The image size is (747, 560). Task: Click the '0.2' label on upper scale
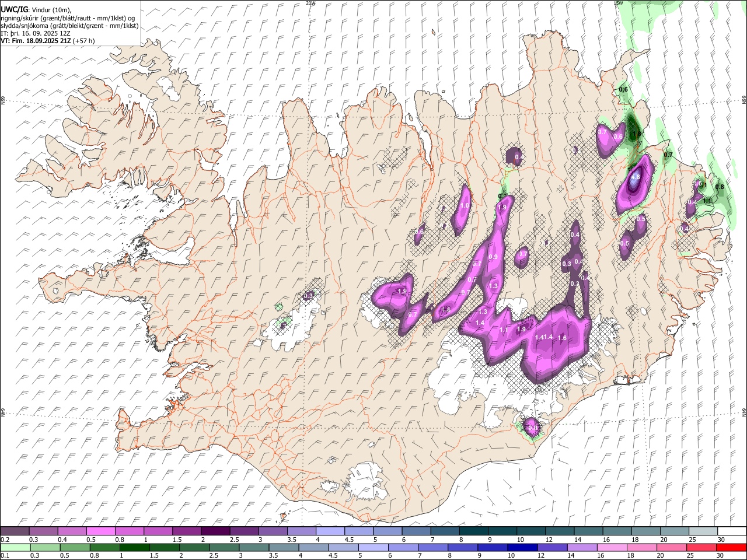pyautogui.click(x=5, y=540)
